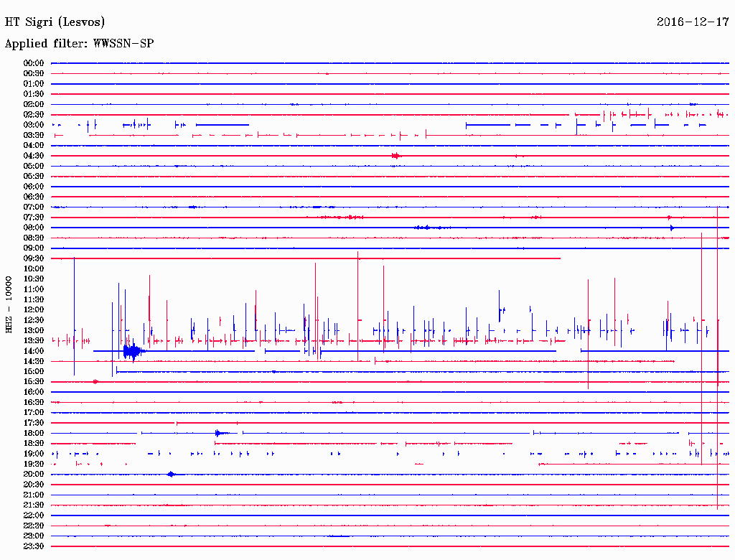Image resolution: width=735 pixels, height=560 pixels.
Task: Click the blue event burst on the 20:00 trace
Action: click(x=172, y=474)
